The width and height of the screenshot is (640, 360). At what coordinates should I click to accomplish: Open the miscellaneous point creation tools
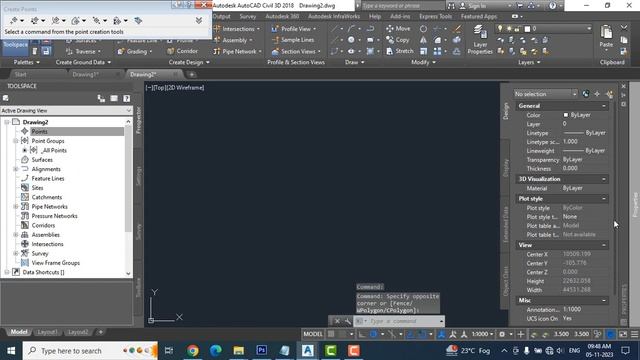14,20
